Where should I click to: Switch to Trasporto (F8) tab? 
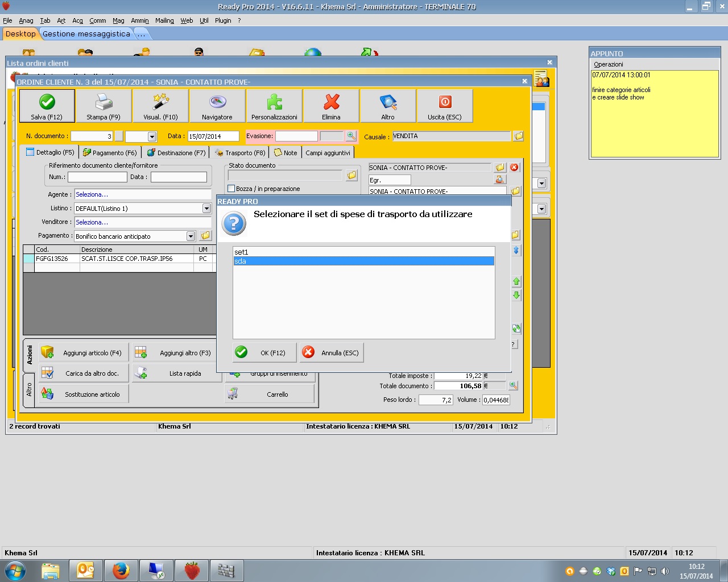[240, 153]
